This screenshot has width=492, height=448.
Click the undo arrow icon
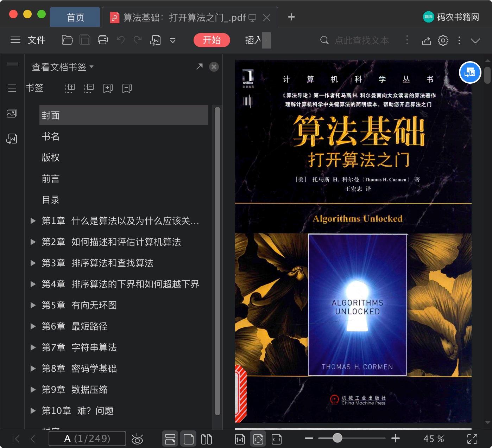[121, 40]
